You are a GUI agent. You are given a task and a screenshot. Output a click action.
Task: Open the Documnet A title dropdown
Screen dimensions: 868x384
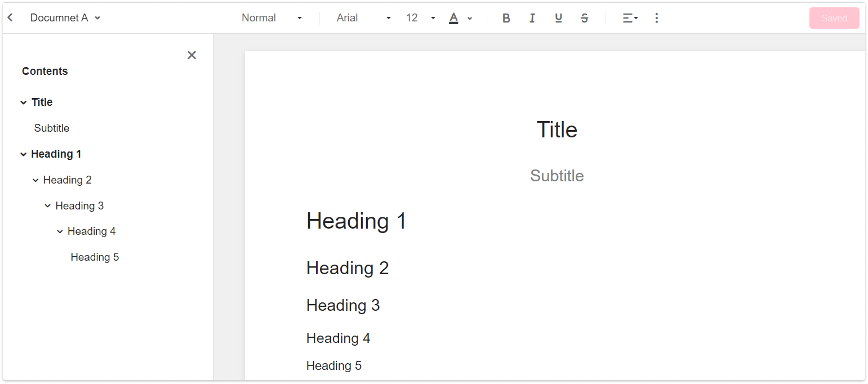[65, 18]
